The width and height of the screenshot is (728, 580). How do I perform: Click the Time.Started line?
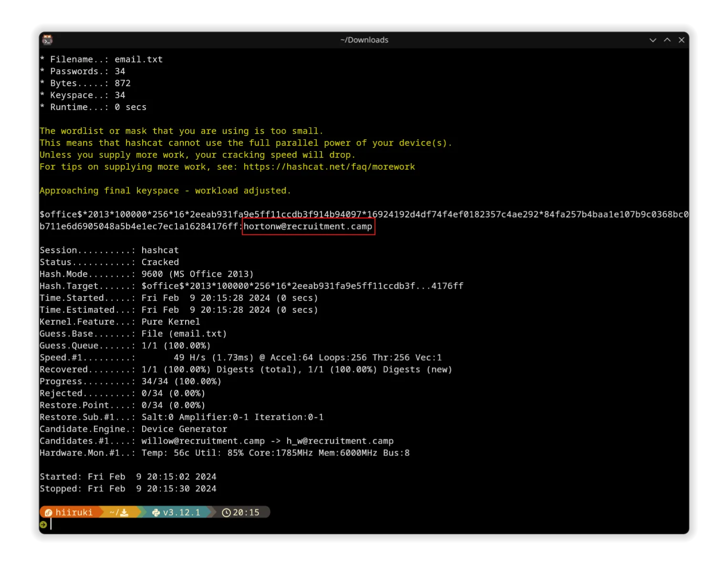tap(179, 298)
